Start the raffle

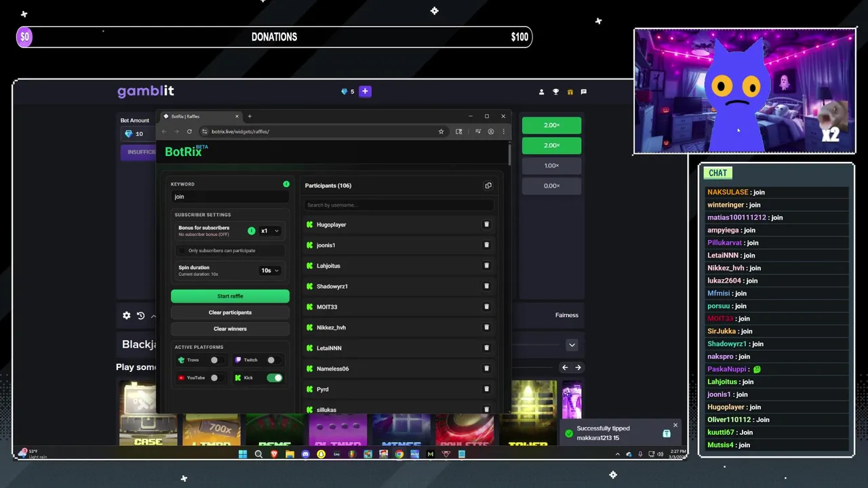point(230,296)
